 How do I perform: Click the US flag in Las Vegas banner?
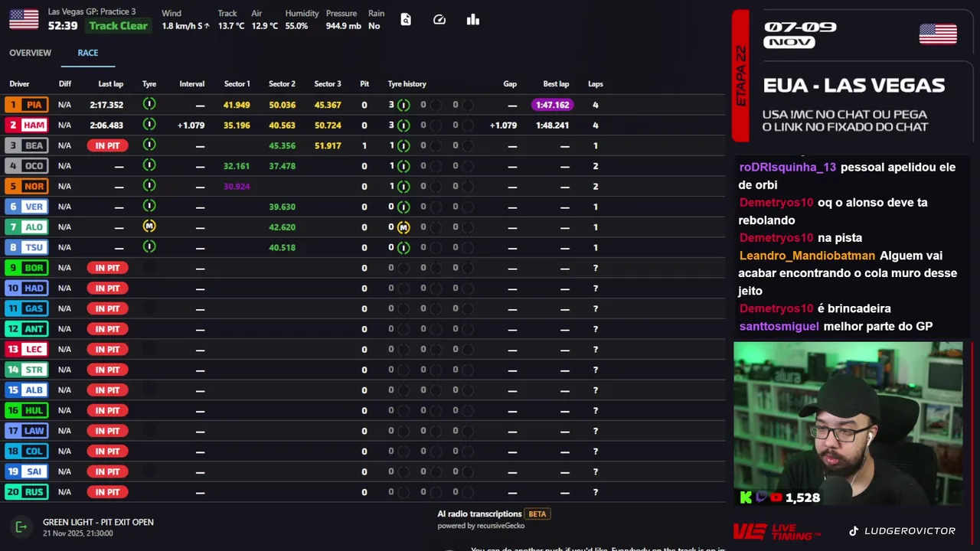tap(938, 34)
